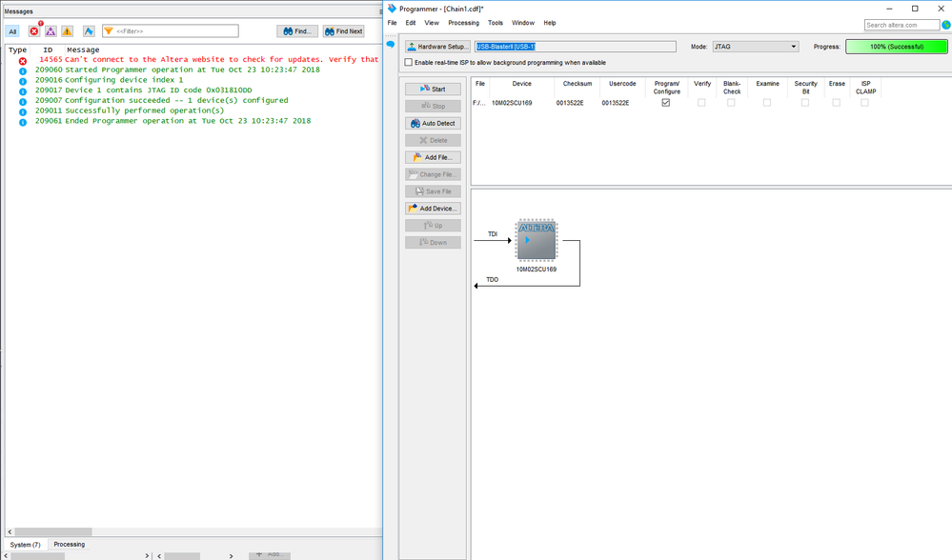Toggle the flagged messages filter icon
This screenshot has width=952, height=560.
(x=89, y=30)
